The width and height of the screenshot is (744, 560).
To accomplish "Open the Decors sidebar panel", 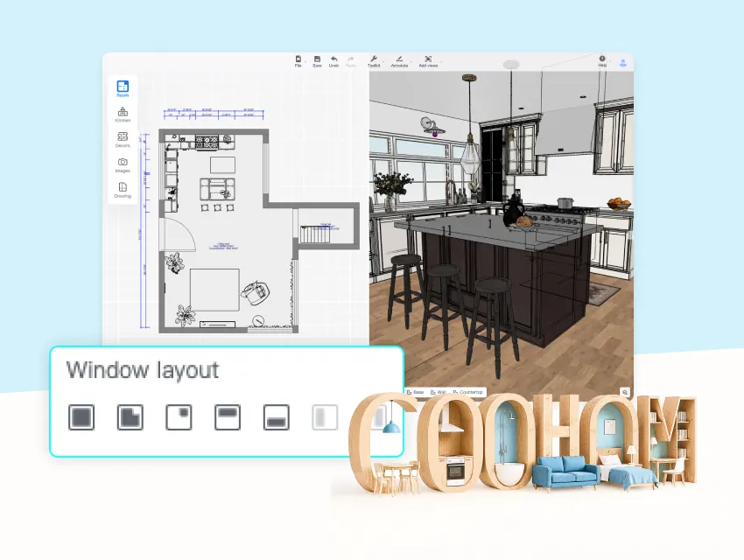I will pyautogui.click(x=123, y=140).
